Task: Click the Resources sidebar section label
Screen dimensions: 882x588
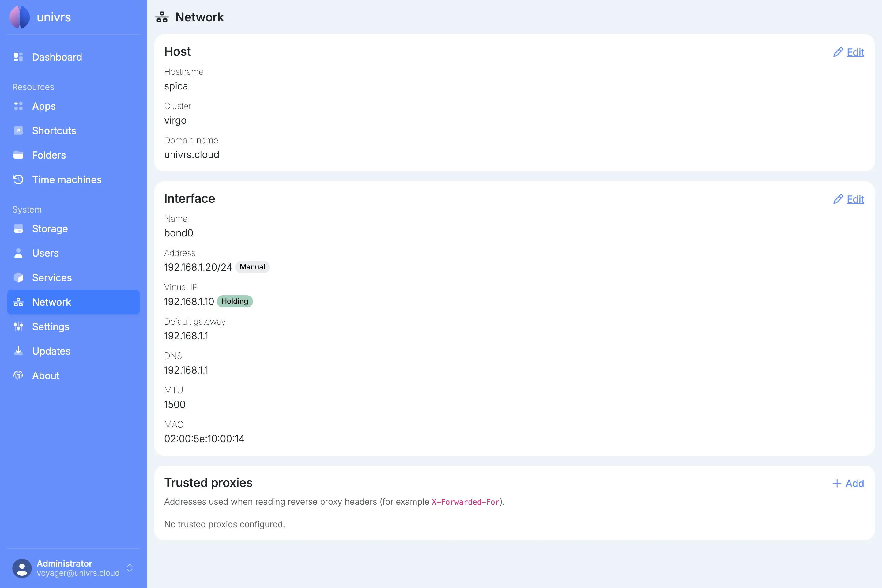Action: [x=33, y=87]
